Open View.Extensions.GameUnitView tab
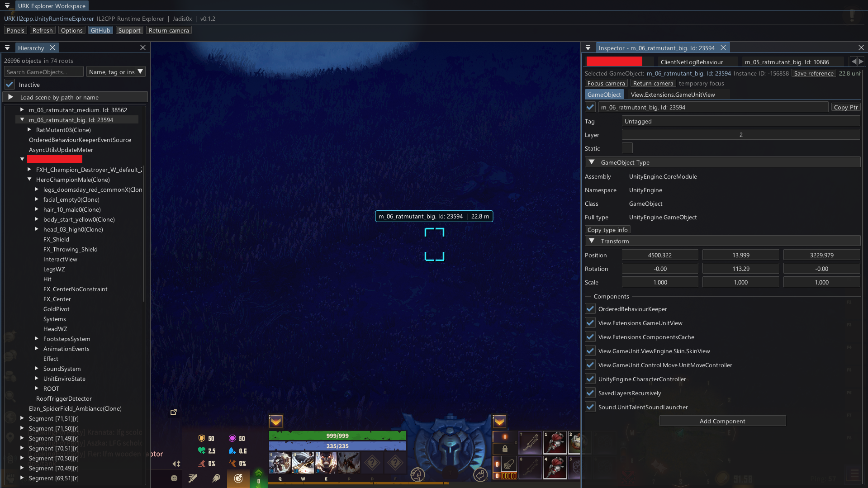The width and height of the screenshot is (868, 488). click(673, 95)
